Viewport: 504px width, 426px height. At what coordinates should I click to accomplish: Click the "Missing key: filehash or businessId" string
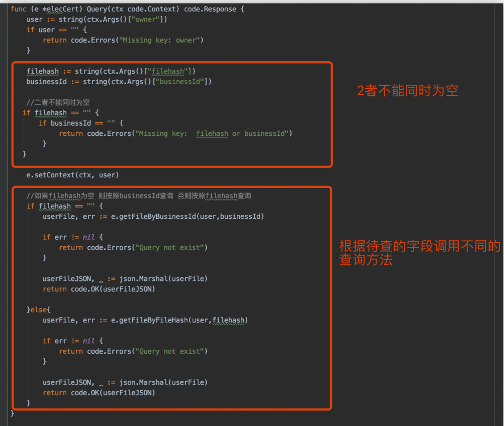(x=214, y=134)
